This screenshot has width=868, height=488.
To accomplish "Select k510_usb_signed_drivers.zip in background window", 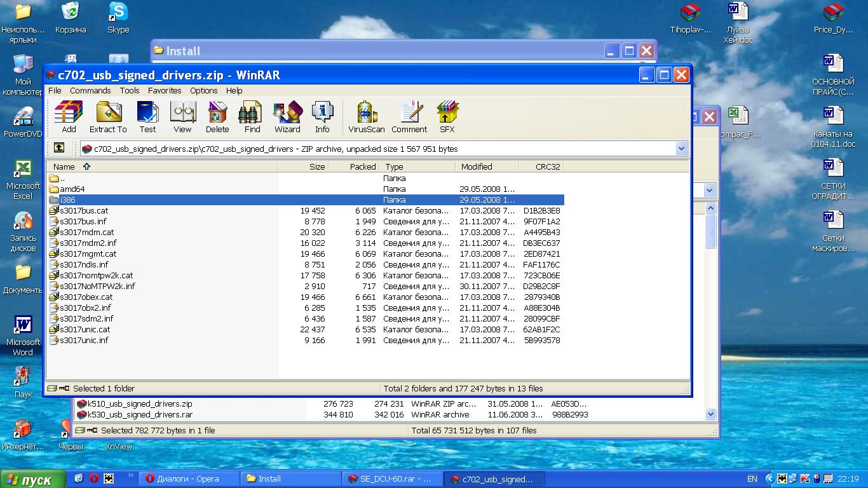I will [134, 403].
